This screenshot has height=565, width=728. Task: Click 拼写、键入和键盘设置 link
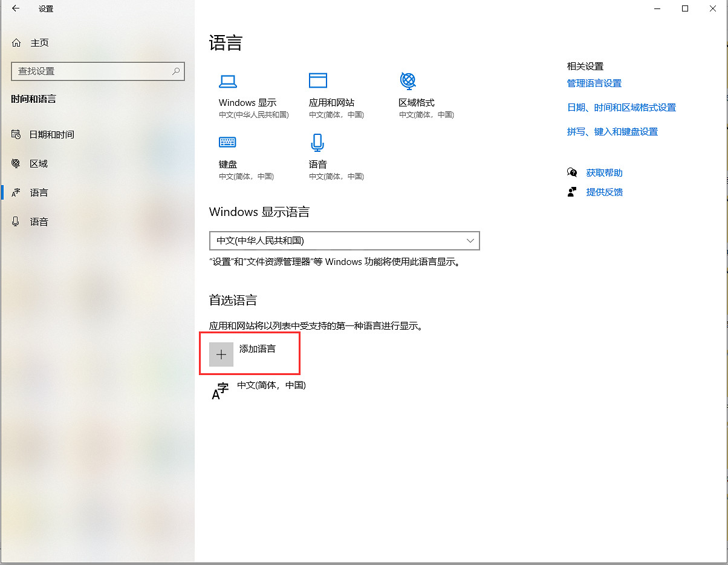612,132
